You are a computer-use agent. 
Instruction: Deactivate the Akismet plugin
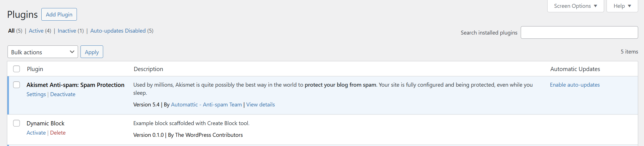tap(63, 94)
